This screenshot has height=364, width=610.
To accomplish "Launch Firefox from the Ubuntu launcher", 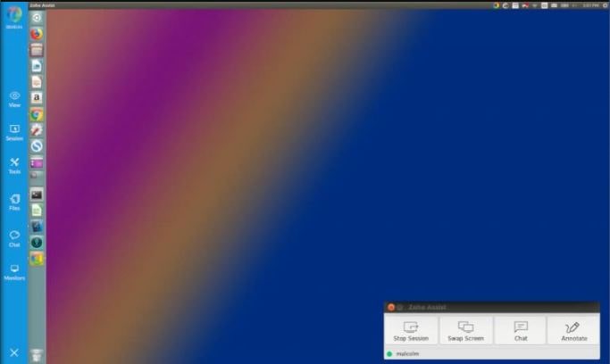I will [x=37, y=34].
